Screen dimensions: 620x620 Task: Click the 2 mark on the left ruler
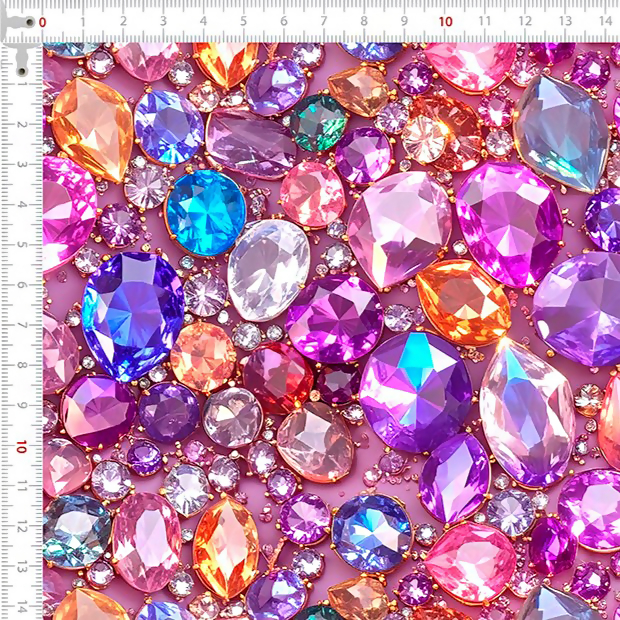(21, 123)
